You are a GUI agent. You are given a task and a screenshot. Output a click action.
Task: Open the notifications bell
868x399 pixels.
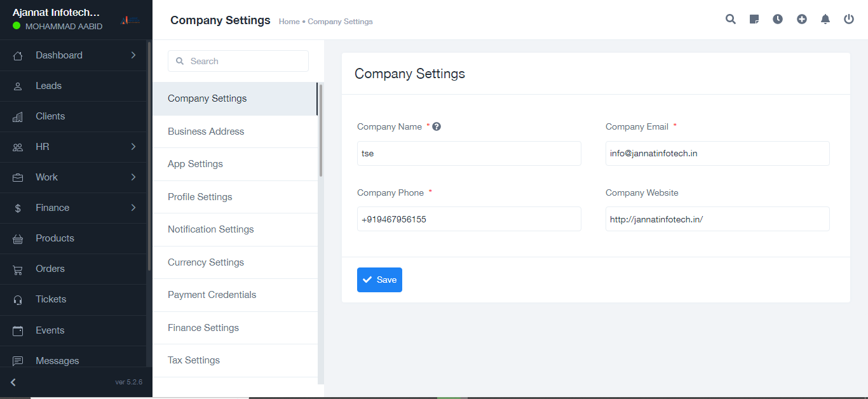point(825,19)
